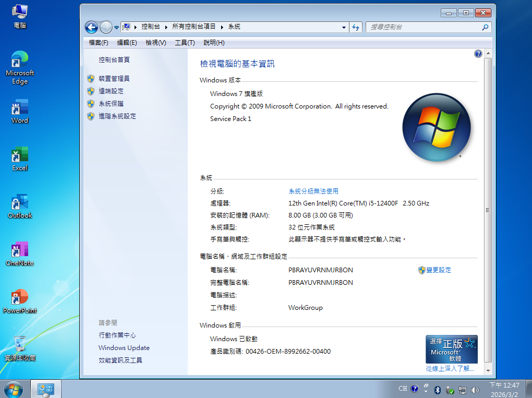The image size is (532, 398).
Task: Click the 變更設定 link
Action: click(438, 270)
